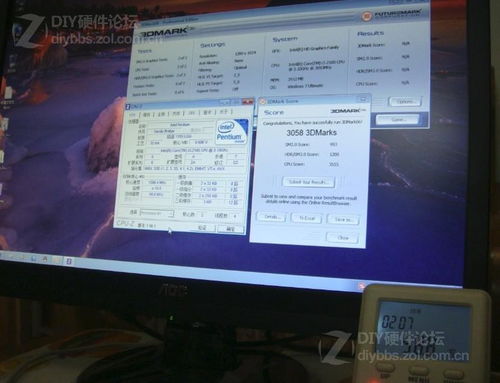The height and width of the screenshot is (383, 500).
Task: Click highlighted Game button in 3DMark06 window
Action: 398,120
